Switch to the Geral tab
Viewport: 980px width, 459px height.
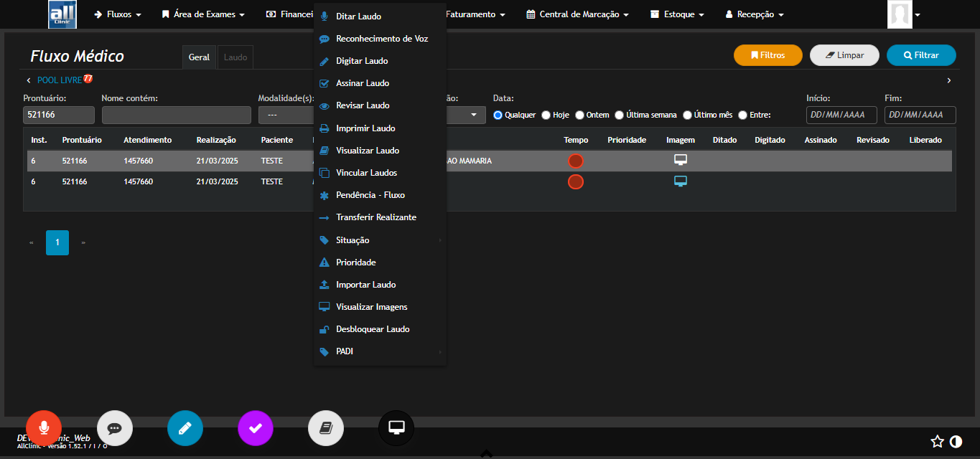click(199, 57)
